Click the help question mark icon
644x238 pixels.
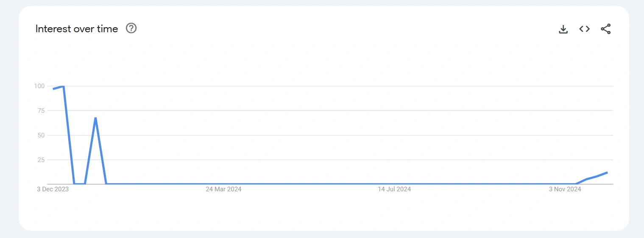tap(131, 28)
